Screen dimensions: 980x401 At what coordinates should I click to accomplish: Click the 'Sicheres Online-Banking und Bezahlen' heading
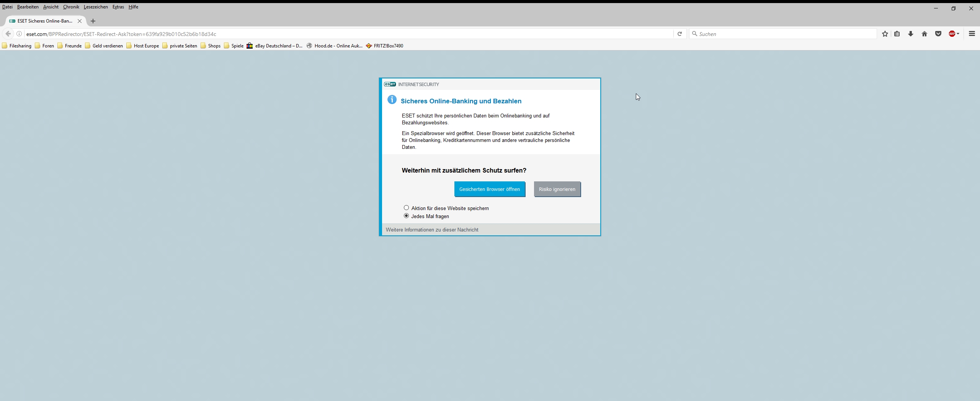point(461,101)
